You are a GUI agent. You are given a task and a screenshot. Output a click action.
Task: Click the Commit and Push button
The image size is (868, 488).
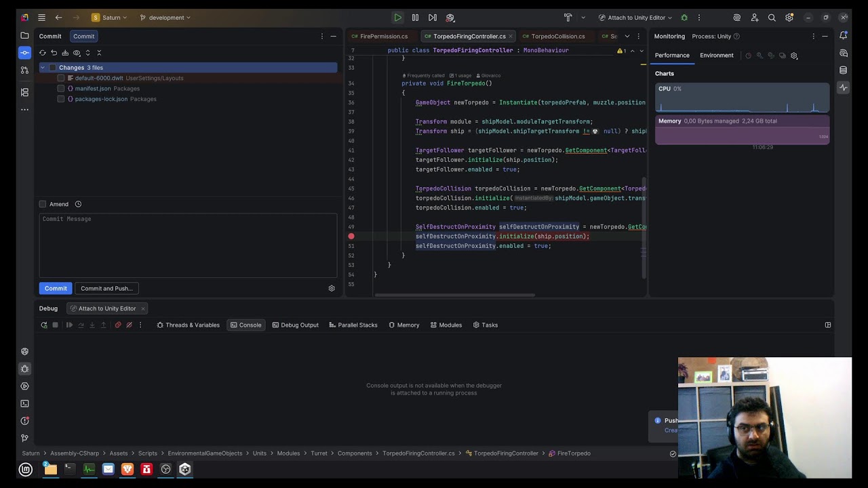click(106, 288)
